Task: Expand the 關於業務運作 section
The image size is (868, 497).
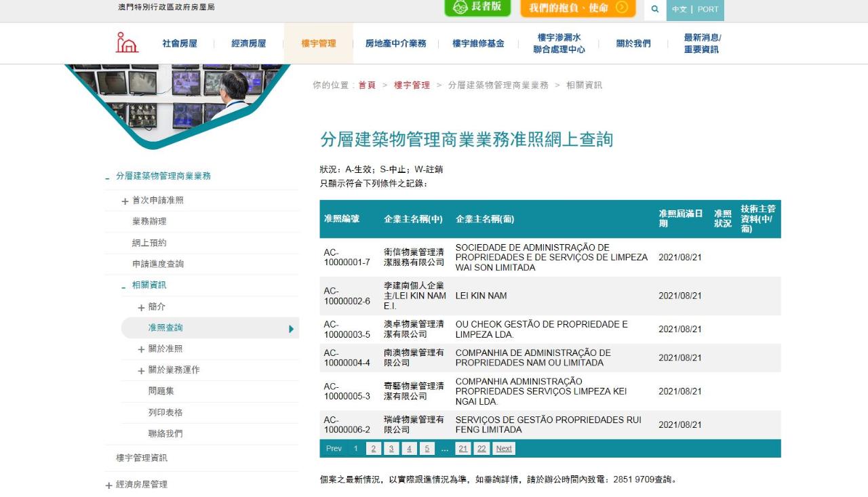Action: click(x=141, y=371)
